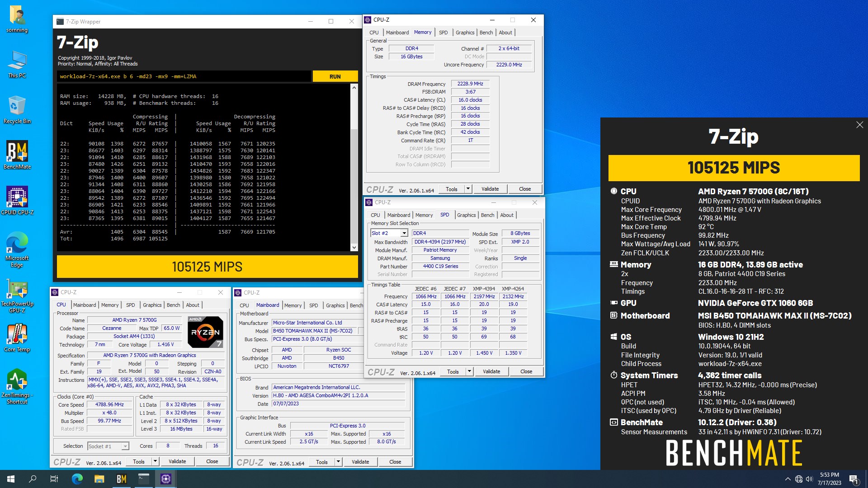Switch to the 7-Zip Wrapper console taskbar button
Image resolution: width=868 pixels, height=488 pixels.
(x=144, y=479)
